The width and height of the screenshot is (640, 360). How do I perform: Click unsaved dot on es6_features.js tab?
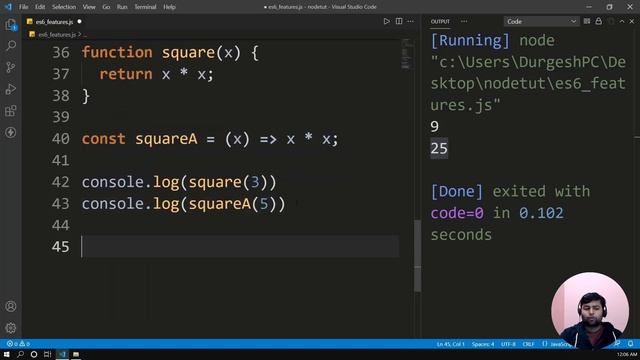[x=79, y=21]
